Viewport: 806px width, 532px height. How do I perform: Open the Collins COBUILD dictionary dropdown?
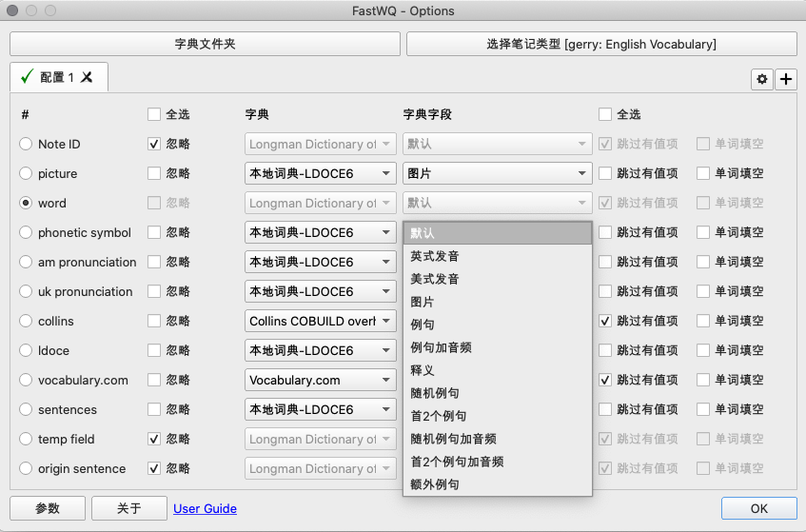321,322
